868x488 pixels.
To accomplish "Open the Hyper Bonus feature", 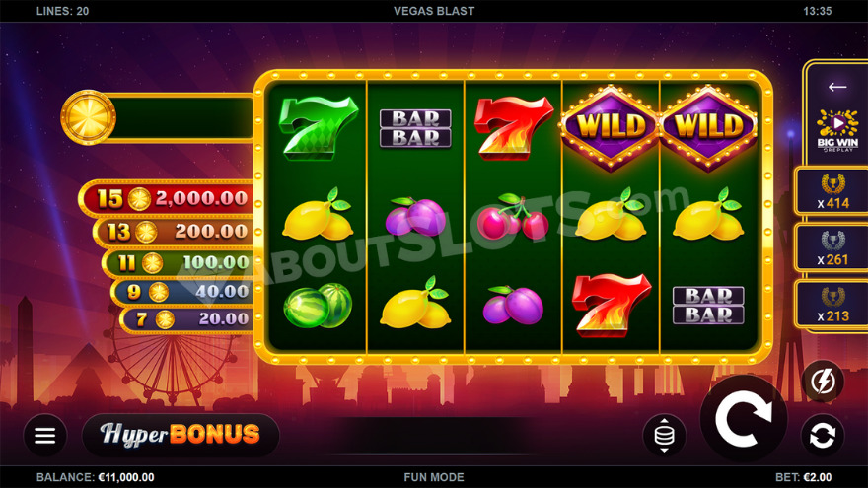I will tap(181, 435).
